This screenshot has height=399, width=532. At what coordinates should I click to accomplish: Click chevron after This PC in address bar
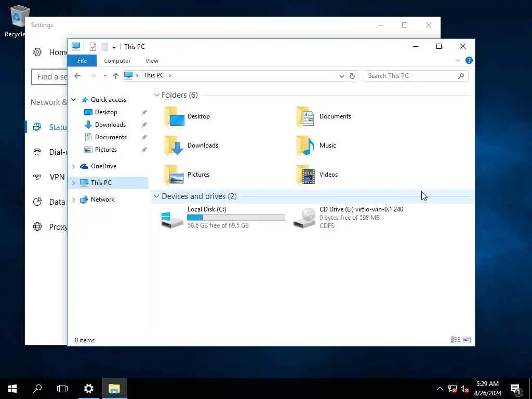click(170, 75)
